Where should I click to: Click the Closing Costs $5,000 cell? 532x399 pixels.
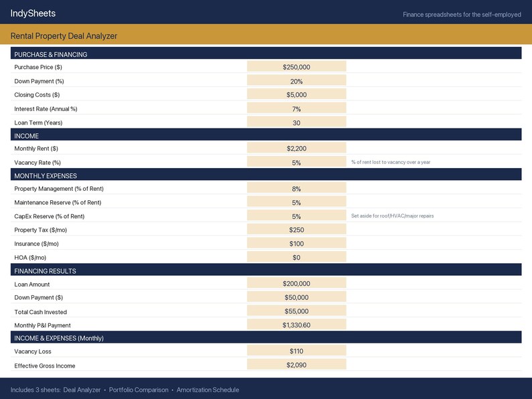click(x=297, y=94)
